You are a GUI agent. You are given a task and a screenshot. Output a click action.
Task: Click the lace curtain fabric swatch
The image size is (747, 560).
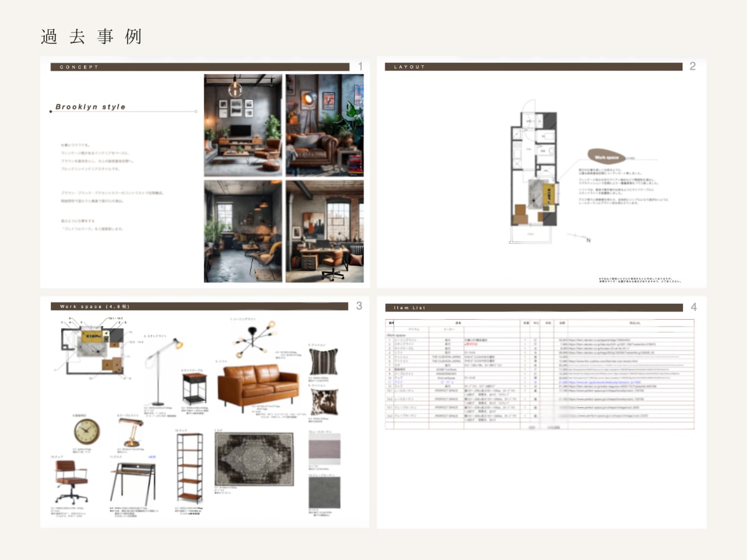point(324,449)
